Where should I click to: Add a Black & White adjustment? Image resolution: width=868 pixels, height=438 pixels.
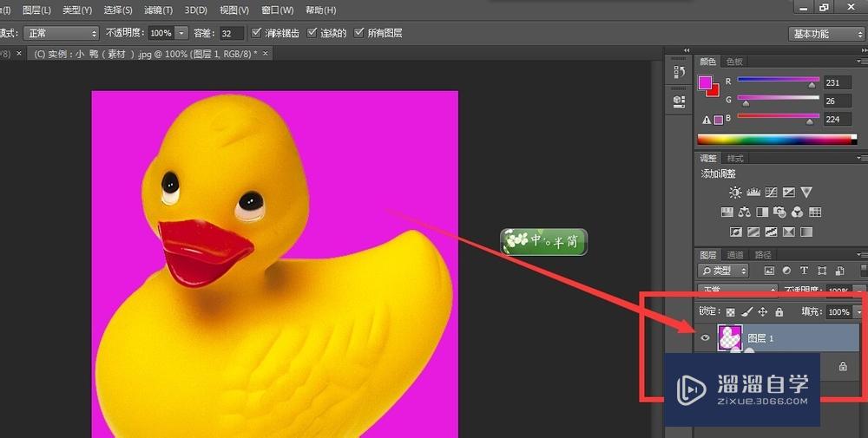tap(762, 212)
